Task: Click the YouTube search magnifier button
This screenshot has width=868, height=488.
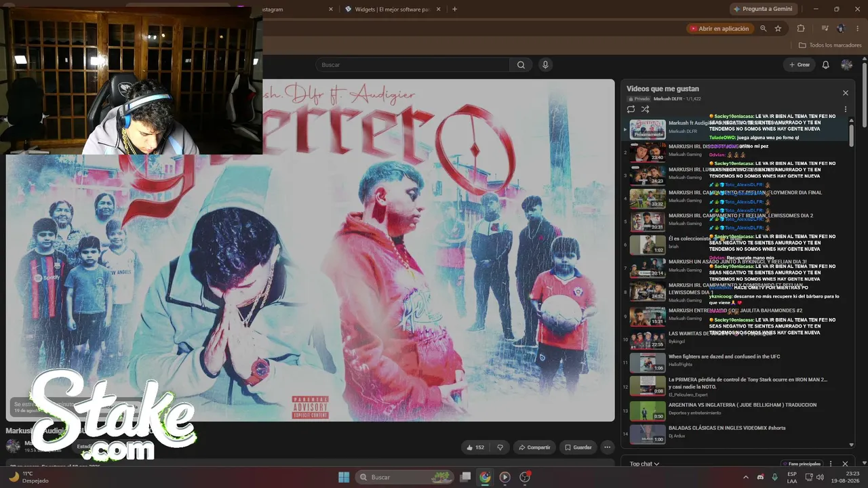Action: coord(521,65)
